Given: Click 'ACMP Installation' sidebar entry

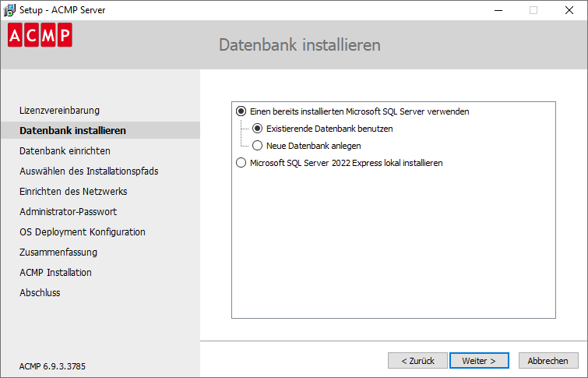Looking at the screenshot, I should [55, 273].
